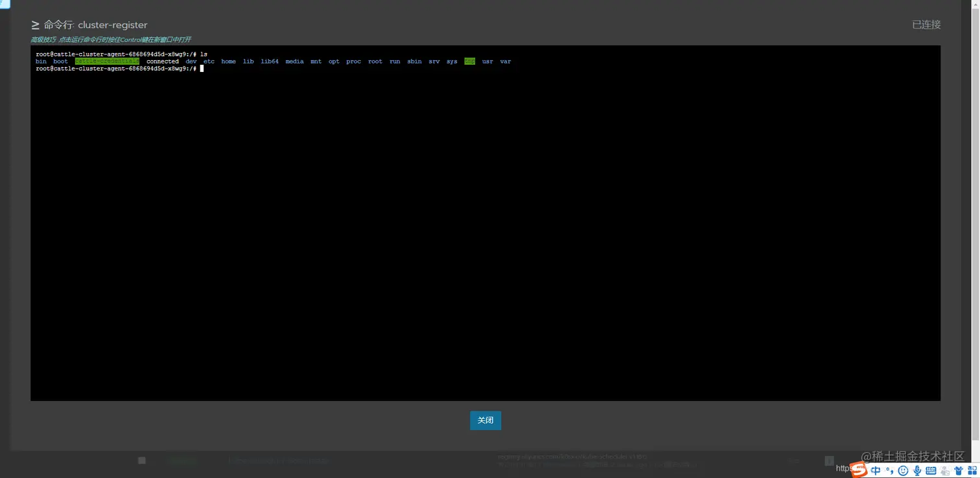Click the 'ls' command on the first prompt line
This screenshot has width=980, height=478.
coord(204,54)
